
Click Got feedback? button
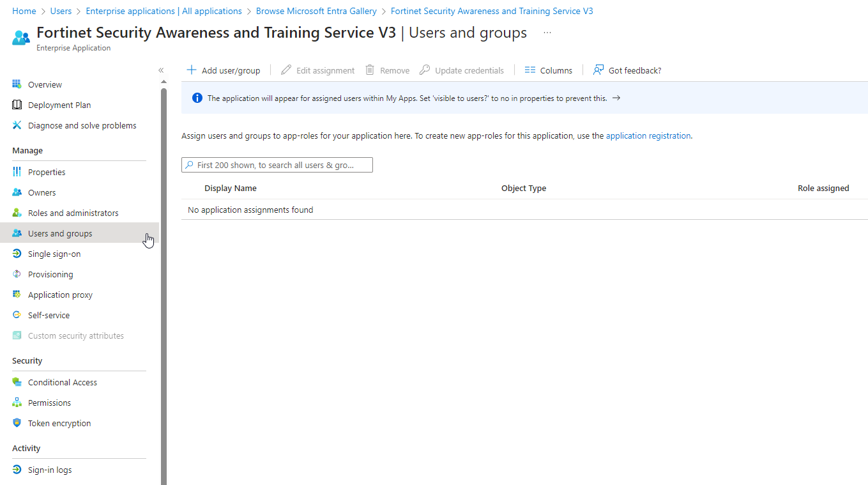627,70
